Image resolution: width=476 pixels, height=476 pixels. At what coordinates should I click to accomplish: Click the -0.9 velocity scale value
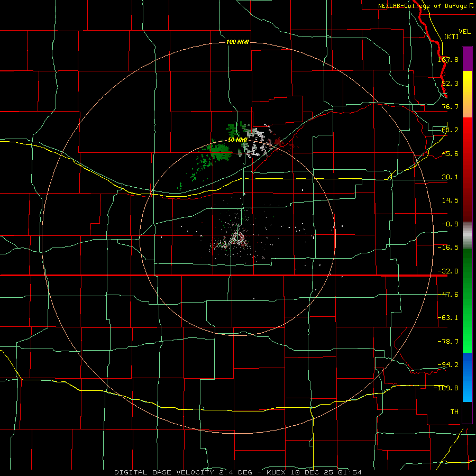tap(450, 224)
